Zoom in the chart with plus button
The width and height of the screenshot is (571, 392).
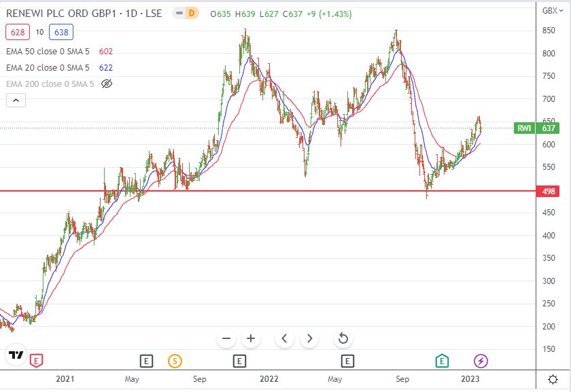click(x=251, y=338)
